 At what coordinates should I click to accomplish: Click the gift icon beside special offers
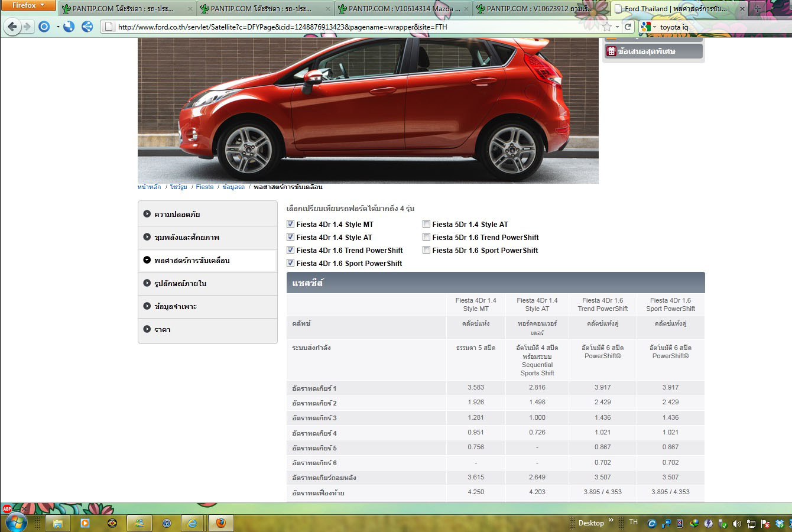[x=611, y=51]
